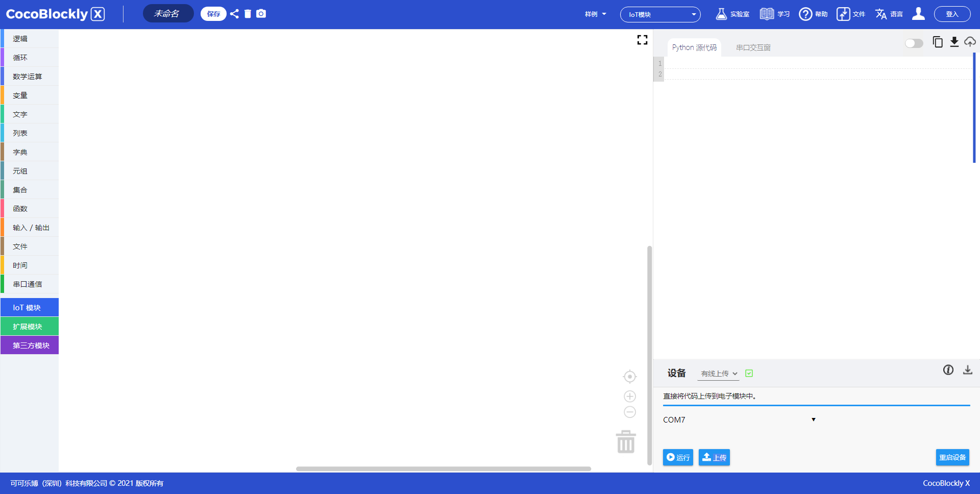Enter fullscreen workspace mode
Screen dimensions: 980x494
click(642, 40)
